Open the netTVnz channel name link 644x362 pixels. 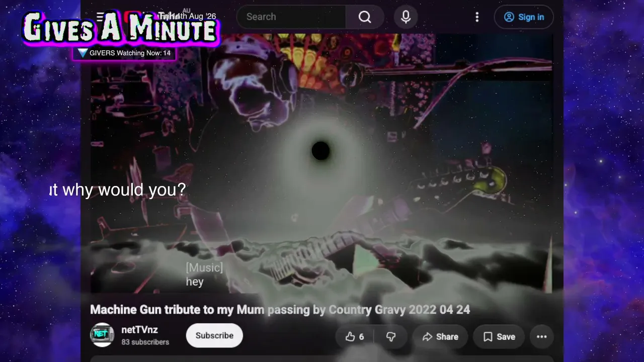[139, 330]
